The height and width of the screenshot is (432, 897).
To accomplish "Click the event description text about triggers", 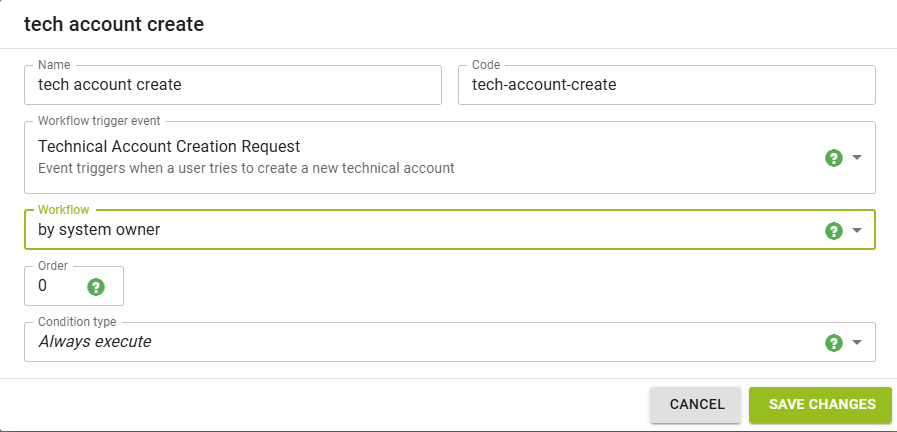I will (x=246, y=168).
